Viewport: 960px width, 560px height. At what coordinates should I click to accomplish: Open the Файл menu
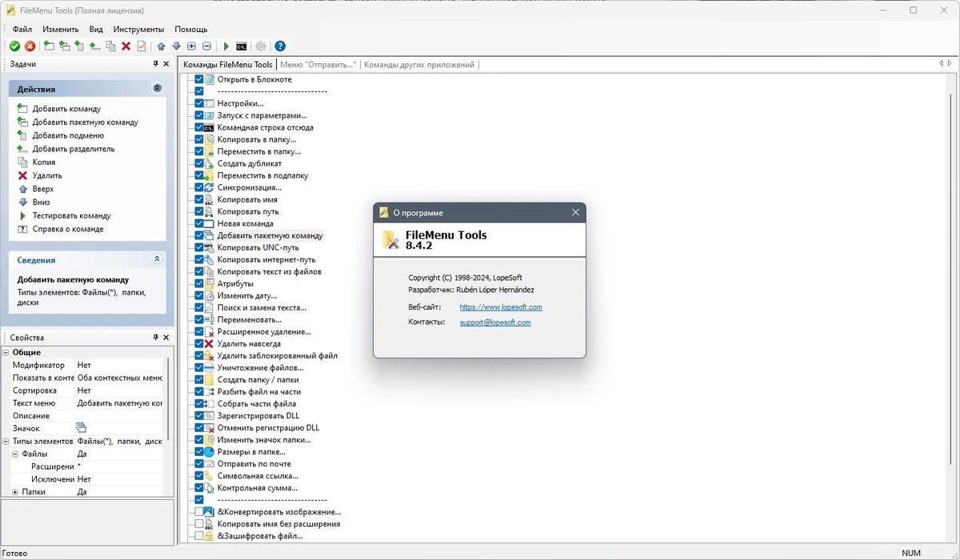point(22,29)
